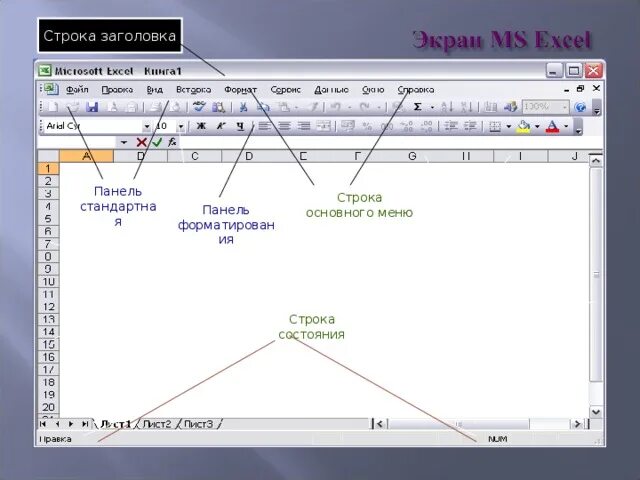Expand the Borders dropdown arrow
640x480 pixels.
pyautogui.click(x=509, y=127)
